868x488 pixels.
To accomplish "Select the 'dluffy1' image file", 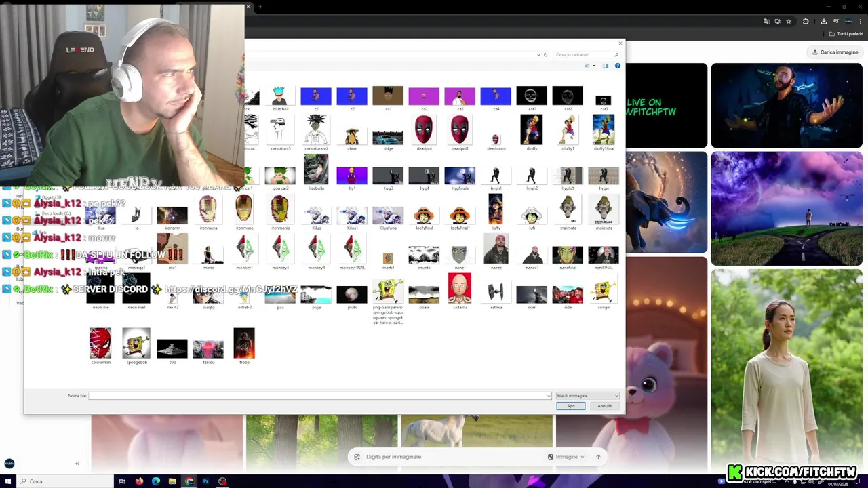I will click(x=568, y=132).
